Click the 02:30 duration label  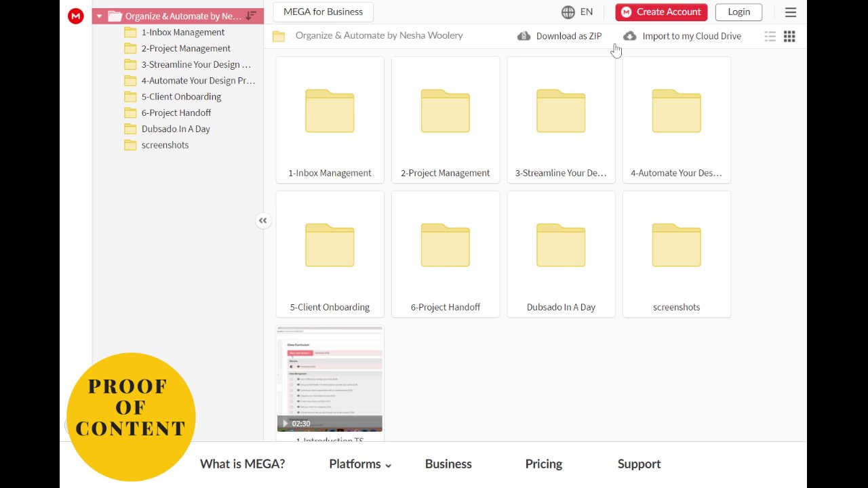pos(301,424)
